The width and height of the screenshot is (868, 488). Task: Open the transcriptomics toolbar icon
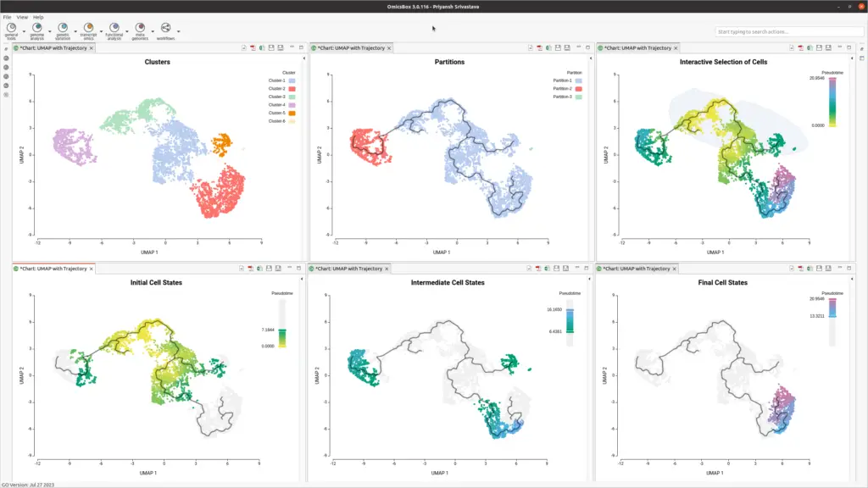[88, 30]
